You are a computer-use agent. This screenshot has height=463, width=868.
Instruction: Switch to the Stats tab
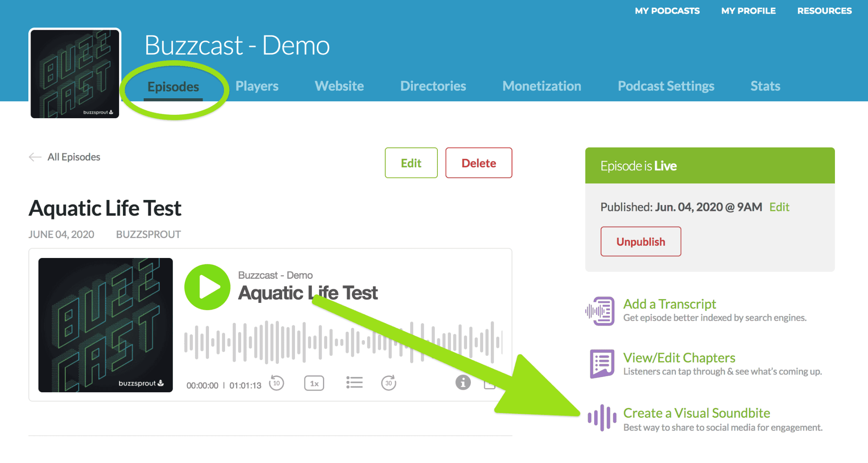(765, 86)
